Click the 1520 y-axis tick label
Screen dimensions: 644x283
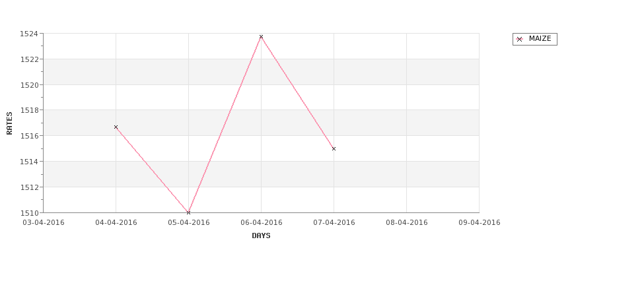[x=30, y=84]
